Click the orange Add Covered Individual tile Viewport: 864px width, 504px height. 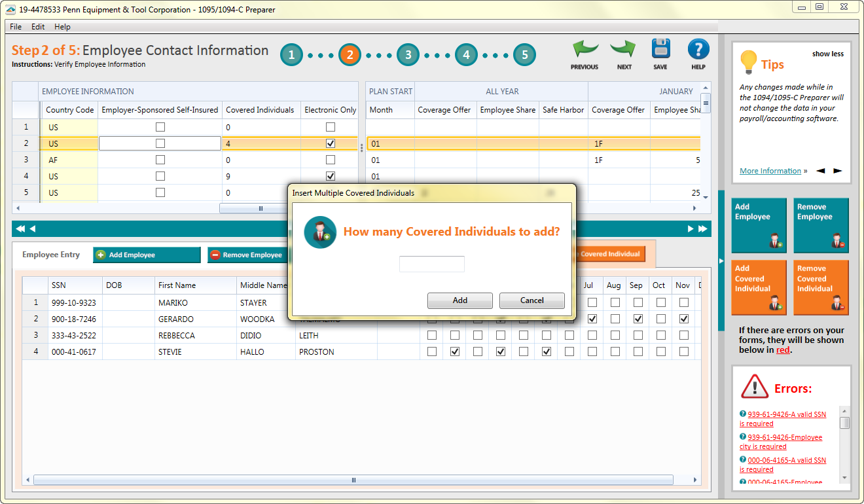coord(758,287)
